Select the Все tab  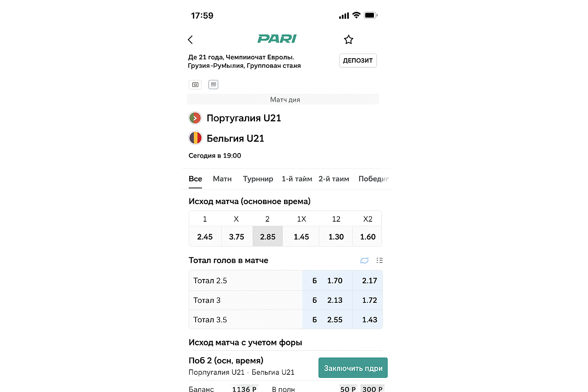coord(195,179)
